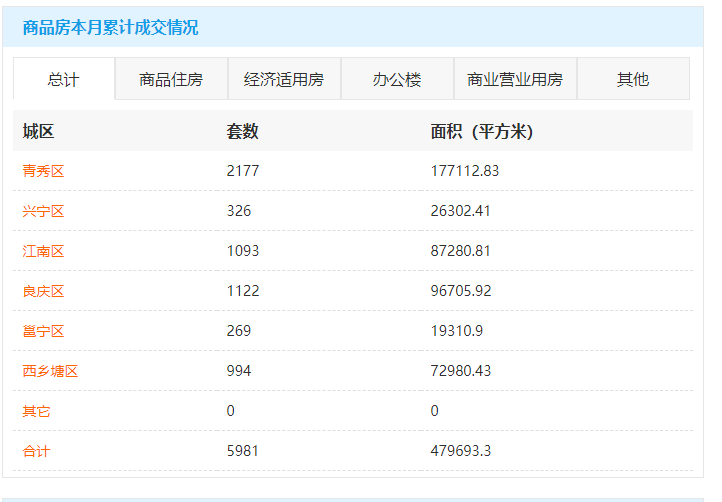This screenshot has width=722, height=502.
Task: Select the 1093 units value
Action: coord(243,251)
